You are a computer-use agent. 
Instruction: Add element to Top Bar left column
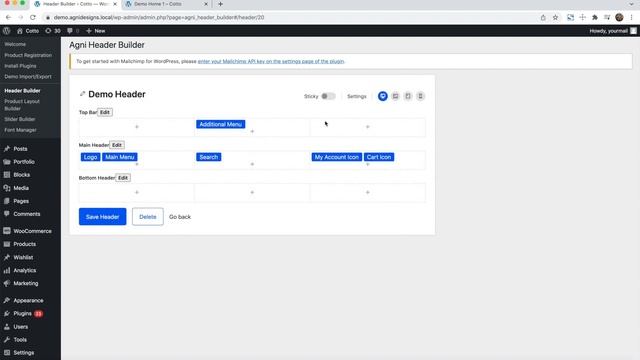[x=137, y=127]
